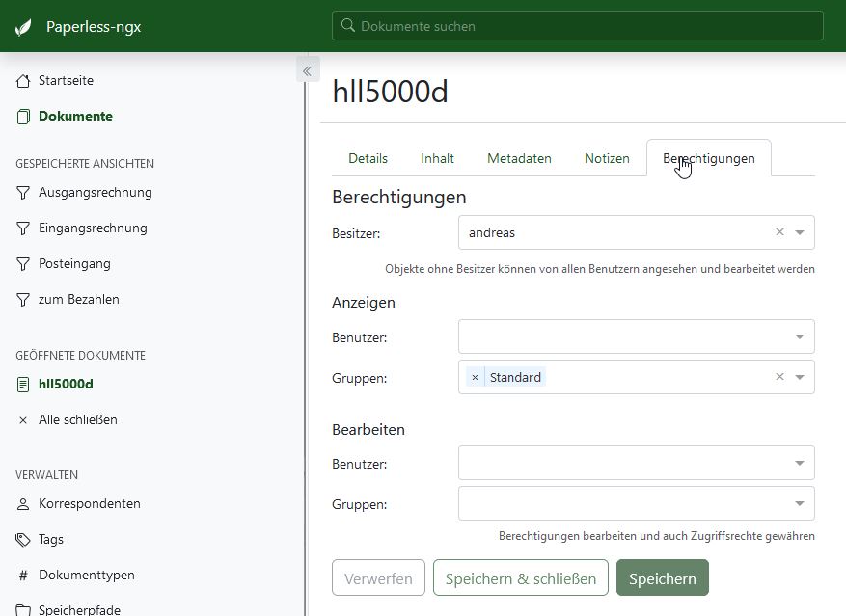
Task: Select the Berechtigungen tab
Action: pos(709,159)
